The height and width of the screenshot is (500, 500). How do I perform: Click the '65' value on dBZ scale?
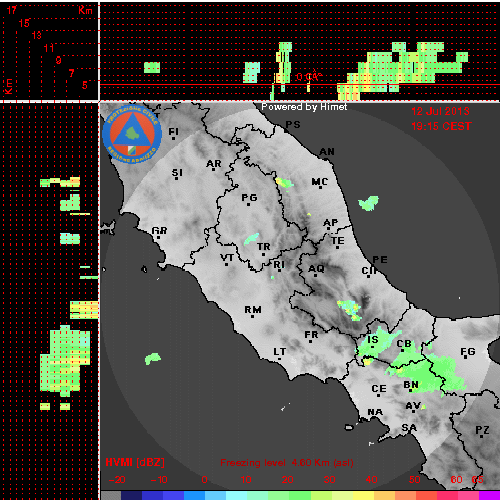(477, 480)
